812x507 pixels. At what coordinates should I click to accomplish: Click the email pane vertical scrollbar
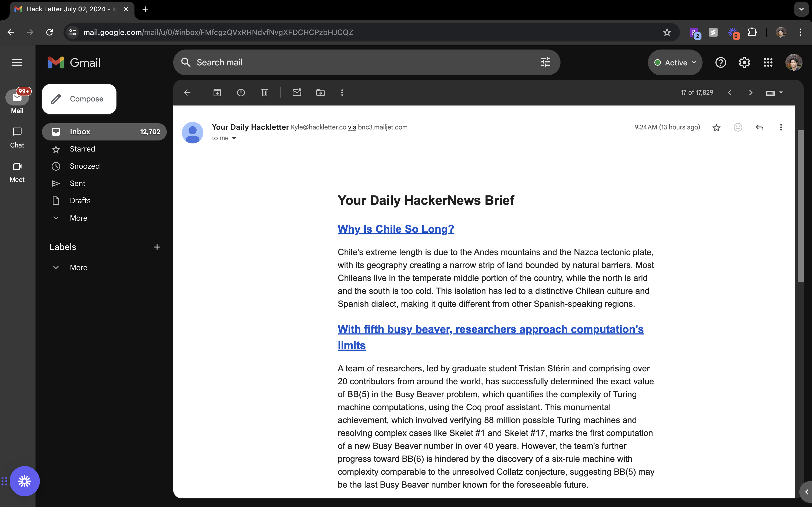pyautogui.click(x=800, y=206)
